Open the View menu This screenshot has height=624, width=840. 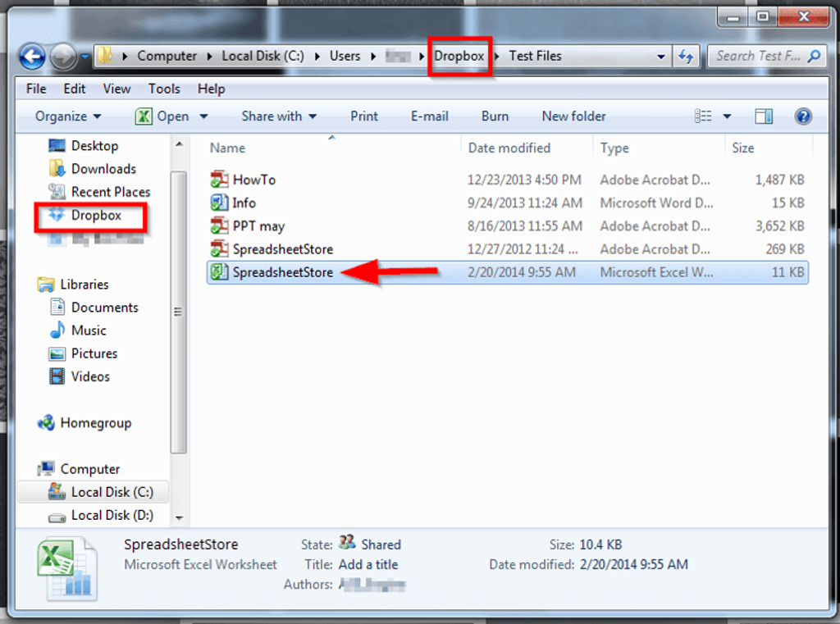116,89
